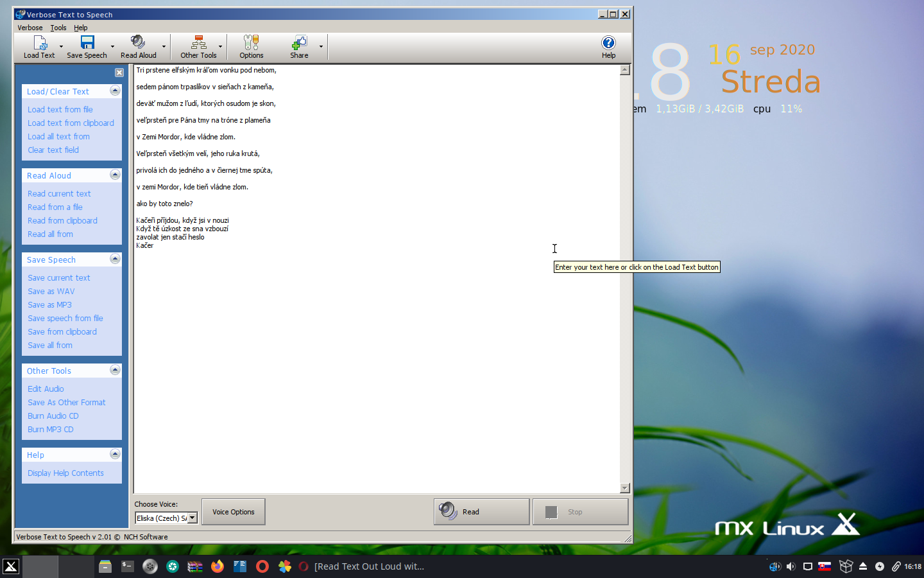Click the clock showing 16:18
924x578 pixels.
click(x=912, y=566)
